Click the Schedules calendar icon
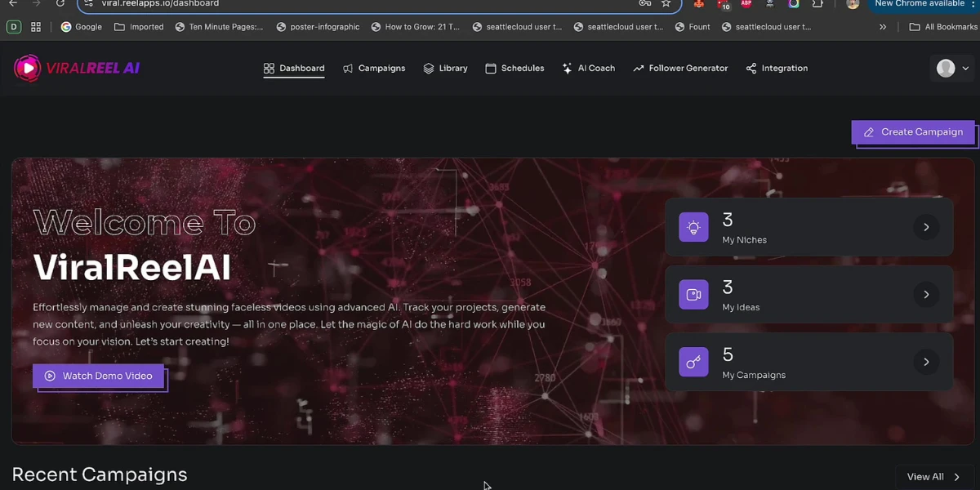 [x=491, y=69]
